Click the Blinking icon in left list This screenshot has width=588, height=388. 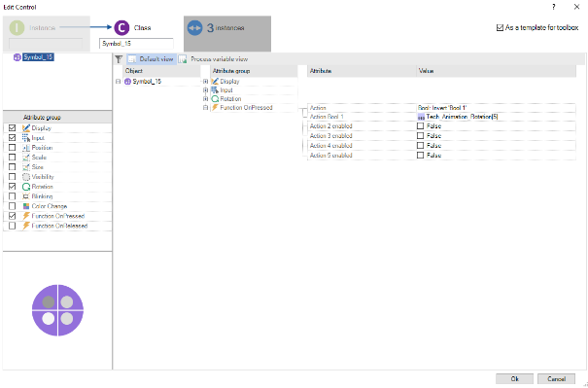pyautogui.click(x=26, y=196)
